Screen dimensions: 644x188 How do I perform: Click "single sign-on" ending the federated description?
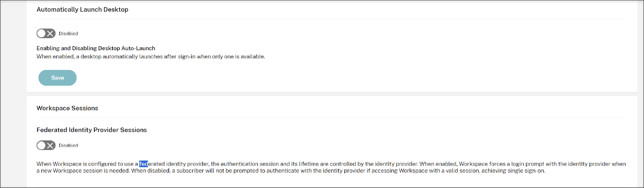coord(527,171)
